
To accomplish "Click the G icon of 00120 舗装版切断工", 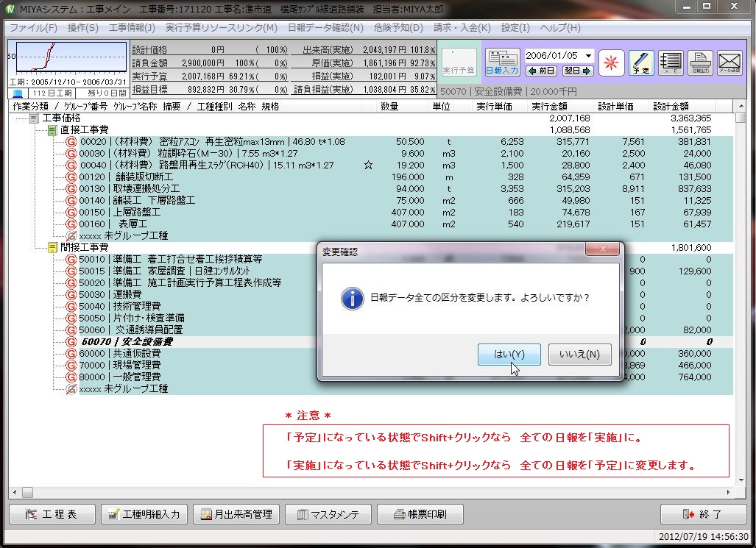I will (71, 177).
